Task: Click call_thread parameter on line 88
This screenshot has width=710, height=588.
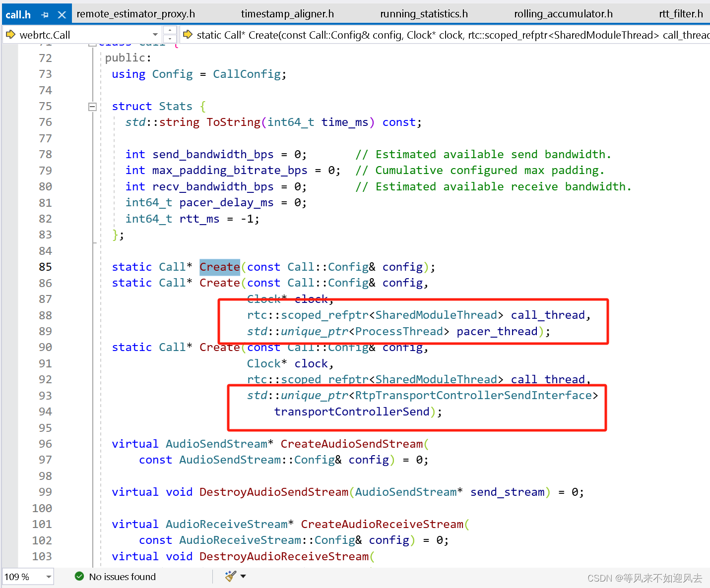Action: coord(548,315)
